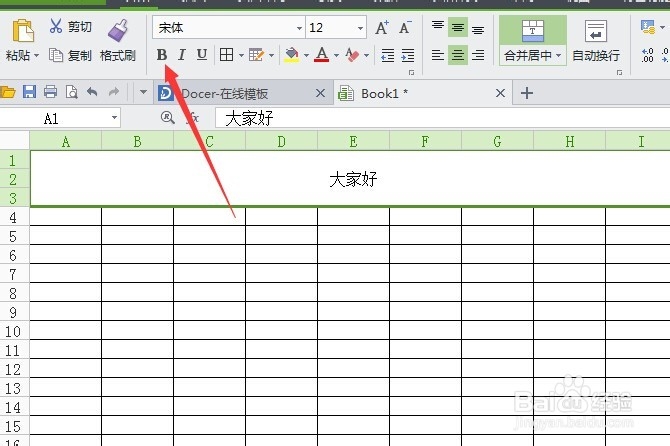This screenshot has width=670, height=446.
Task: Click the Cut (剪切) button
Action: click(x=70, y=27)
